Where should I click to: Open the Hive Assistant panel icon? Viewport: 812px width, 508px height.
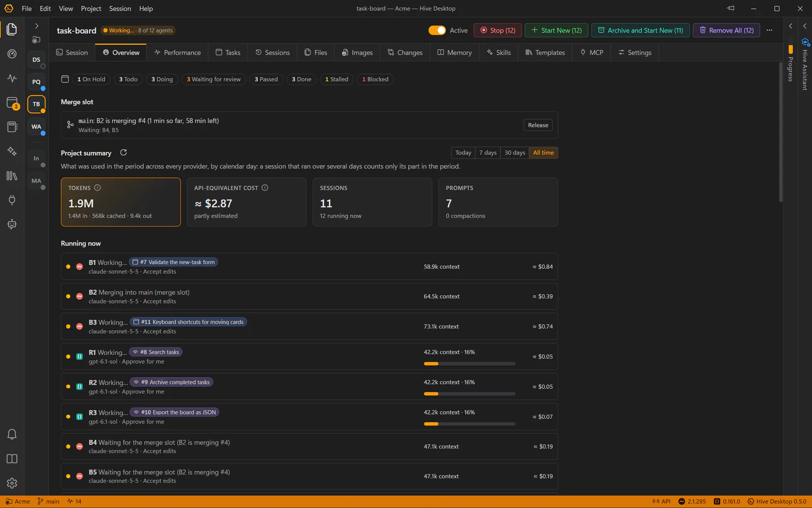click(805, 42)
